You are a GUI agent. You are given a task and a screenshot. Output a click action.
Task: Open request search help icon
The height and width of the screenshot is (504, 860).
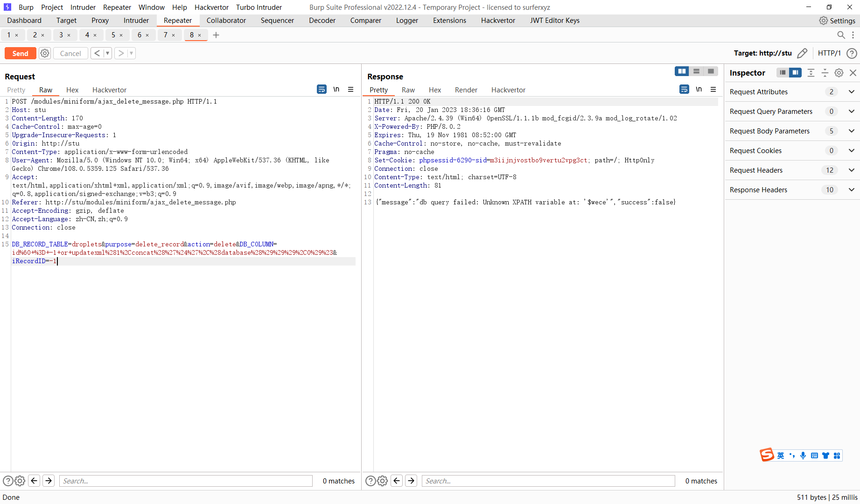pyautogui.click(x=8, y=481)
